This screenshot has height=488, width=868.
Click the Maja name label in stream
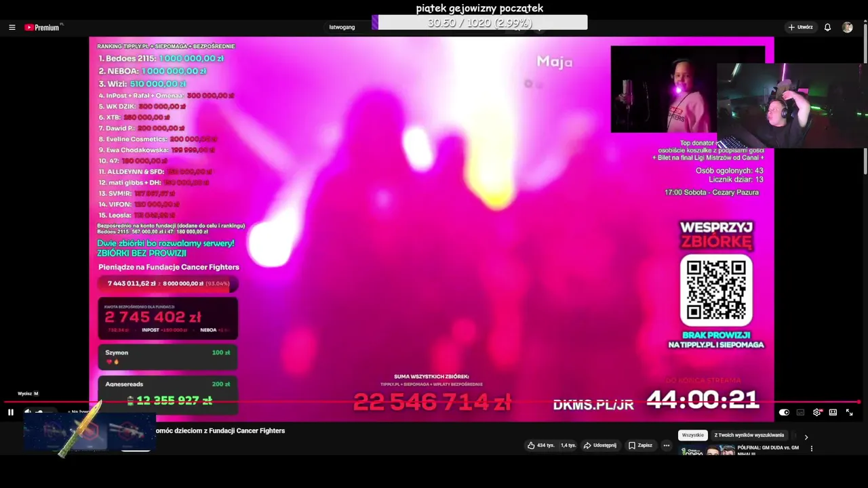[x=555, y=62]
